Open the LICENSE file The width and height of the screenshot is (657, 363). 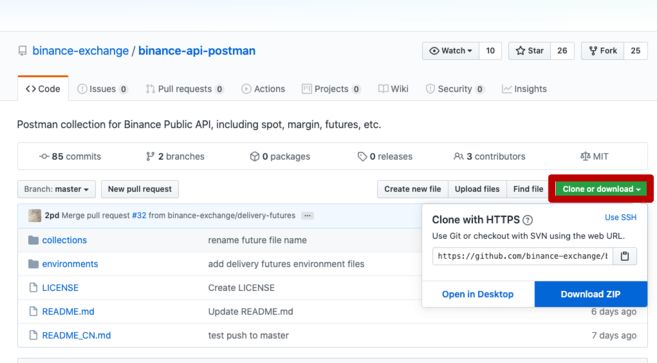coord(60,288)
